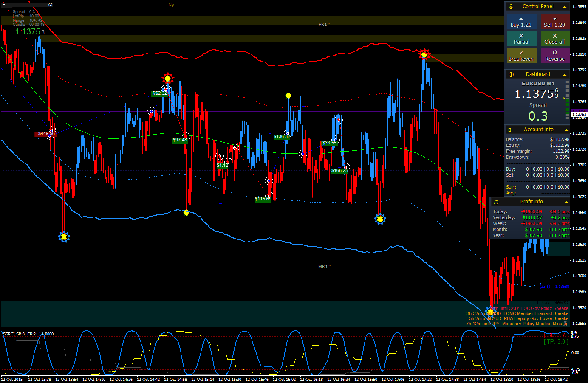Viewport: 588px width, 383px height.
Task: Click the Year profit value $102.98
Action: tap(534, 235)
